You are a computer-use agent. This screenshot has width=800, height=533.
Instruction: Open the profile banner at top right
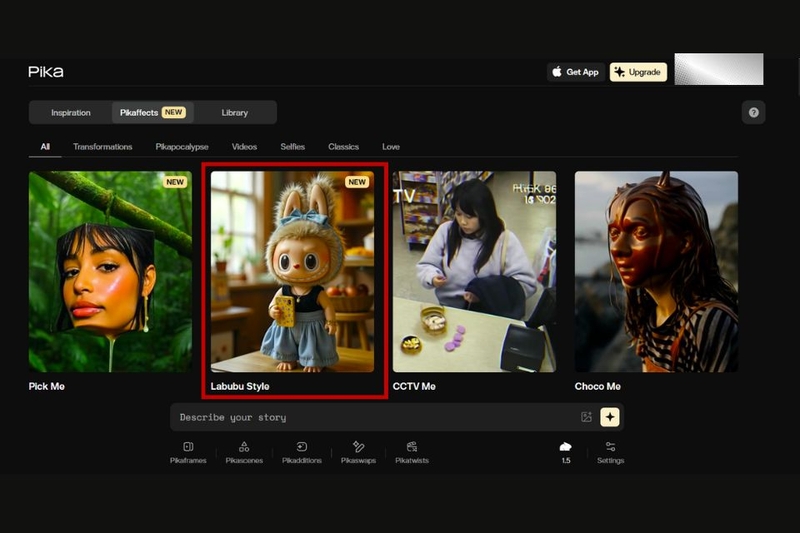718,69
